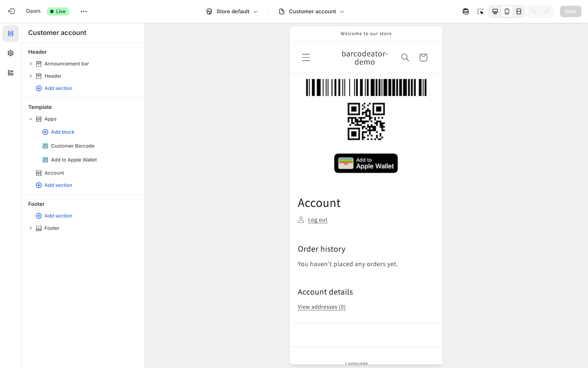Toggle the full-width preview mode

[x=519, y=11]
